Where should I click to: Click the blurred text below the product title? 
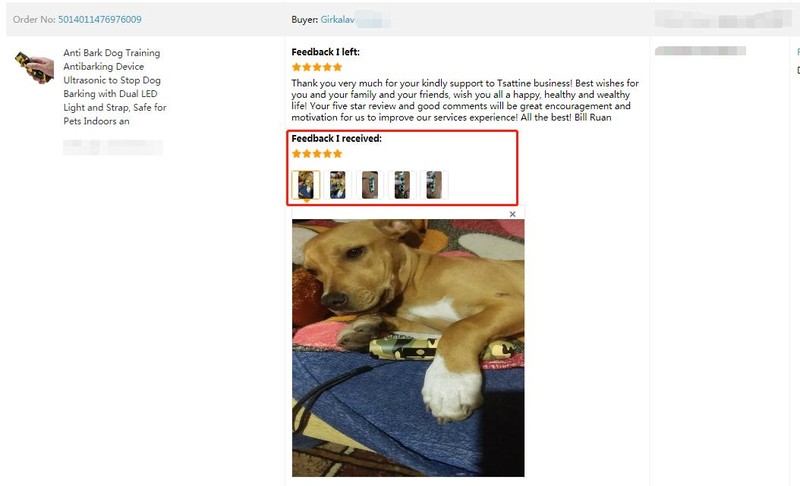[x=113, y=147]
